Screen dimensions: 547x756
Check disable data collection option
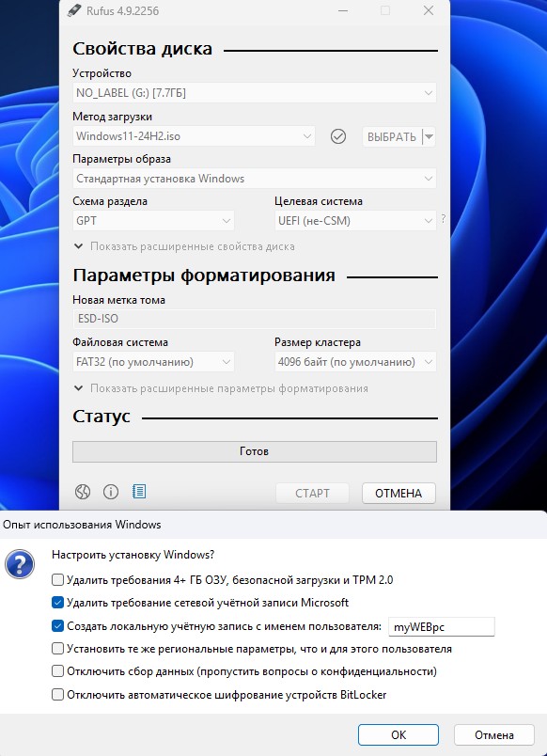point(57,671)
